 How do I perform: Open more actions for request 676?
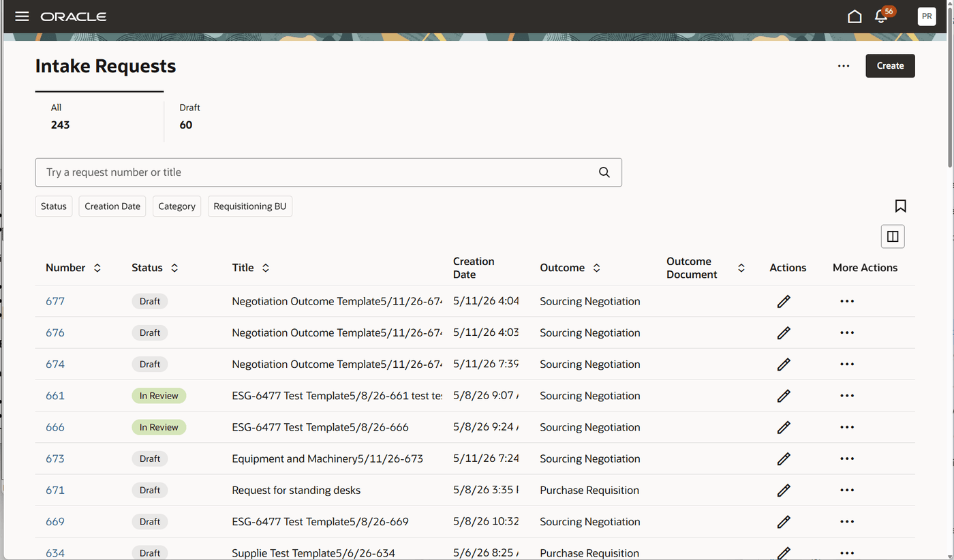click(847, 332)
